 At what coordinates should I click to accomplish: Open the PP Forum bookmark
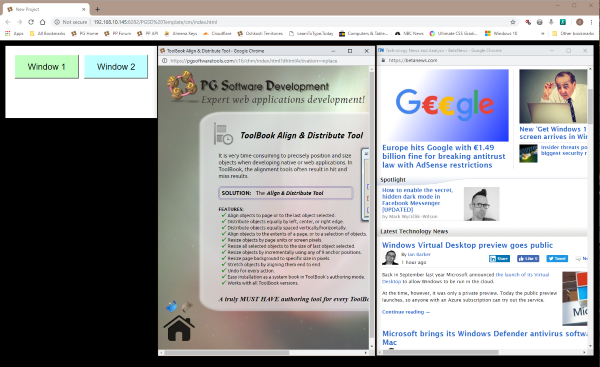[x=117, y=34]
